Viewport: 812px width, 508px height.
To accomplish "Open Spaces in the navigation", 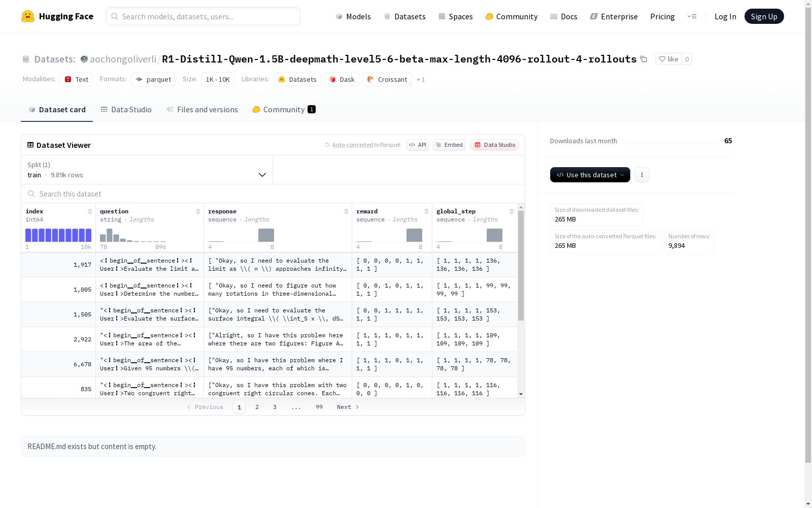I will click(456, 16).
